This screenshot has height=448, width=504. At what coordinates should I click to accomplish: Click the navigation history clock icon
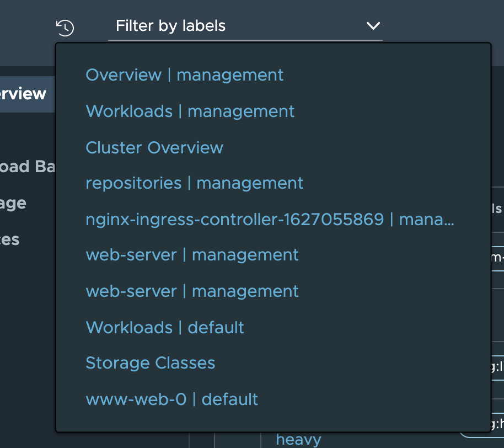65,27
